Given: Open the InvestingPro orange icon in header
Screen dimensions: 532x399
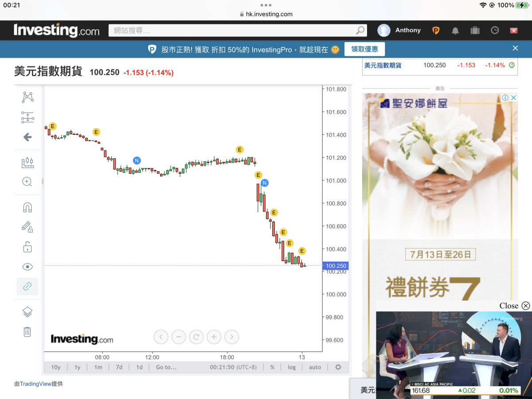Looking at the screenshot, I should click(436, 30).
